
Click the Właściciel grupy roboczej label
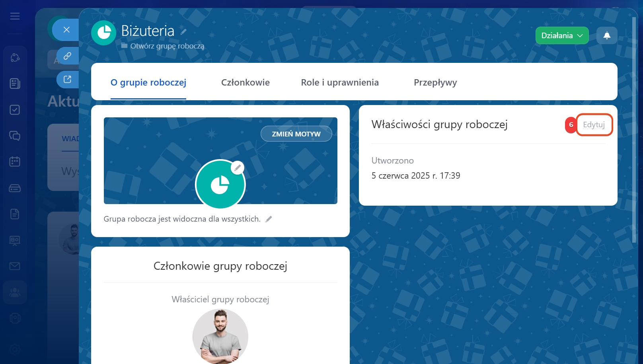coord(220,299)
